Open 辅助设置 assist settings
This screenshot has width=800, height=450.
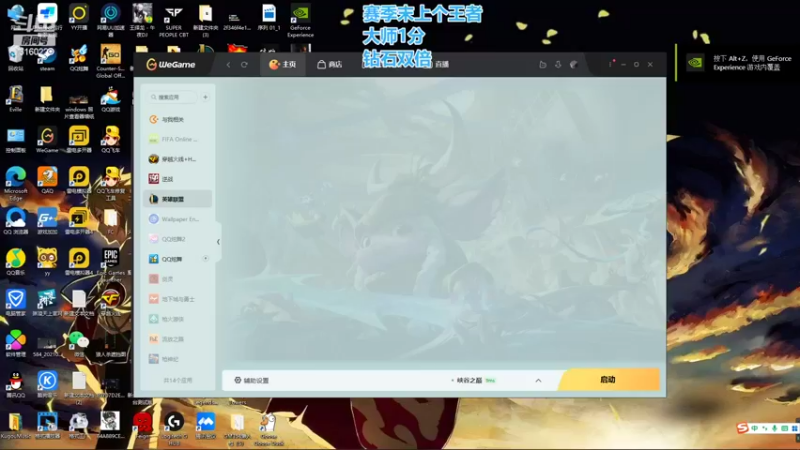(252, 380)
